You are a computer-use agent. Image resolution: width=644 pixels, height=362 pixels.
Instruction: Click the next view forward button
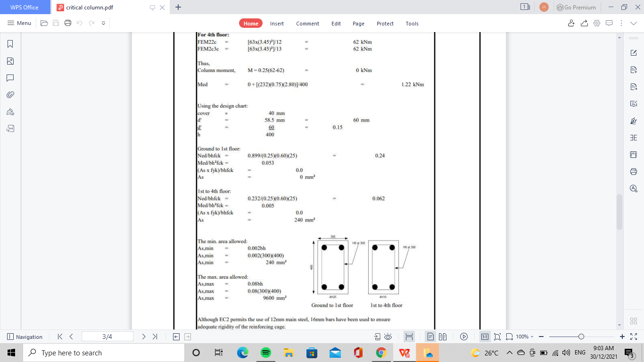click(x=188, y=337)
